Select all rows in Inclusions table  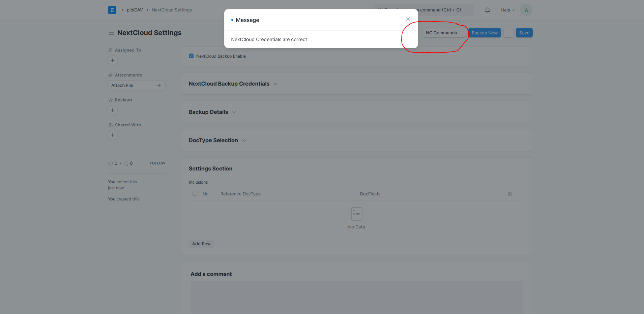click(195, 193)
